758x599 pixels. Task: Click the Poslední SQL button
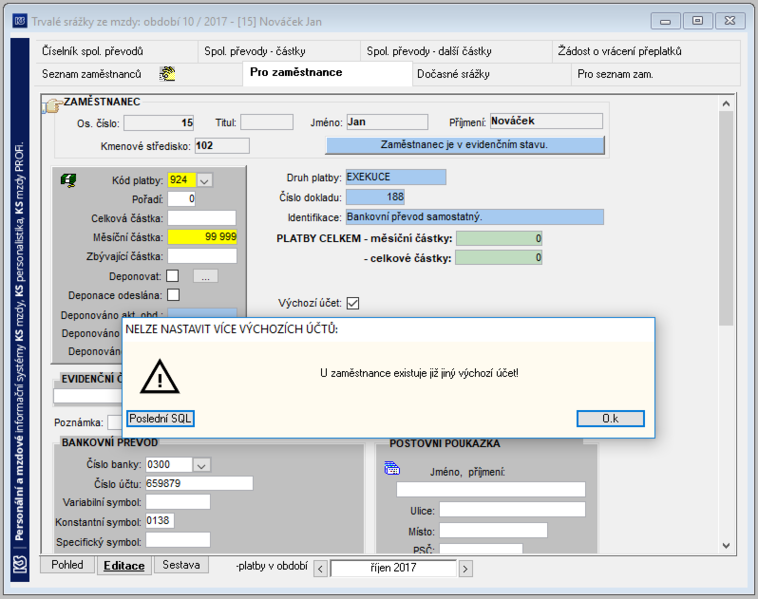[x=160, y=419]
